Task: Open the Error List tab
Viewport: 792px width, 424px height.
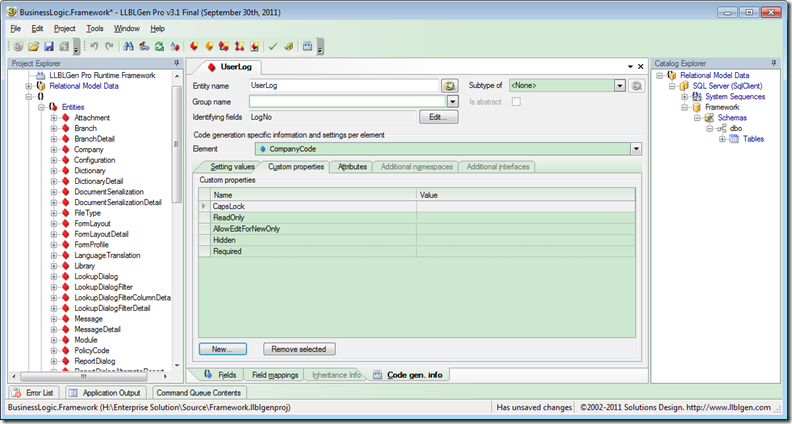Action: click(35, 393)
